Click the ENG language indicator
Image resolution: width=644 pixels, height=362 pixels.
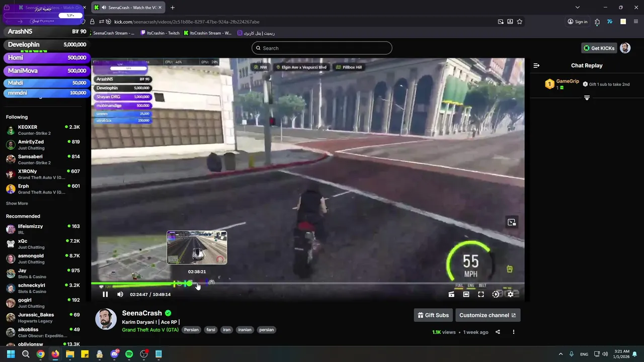(x=584, y=354)
